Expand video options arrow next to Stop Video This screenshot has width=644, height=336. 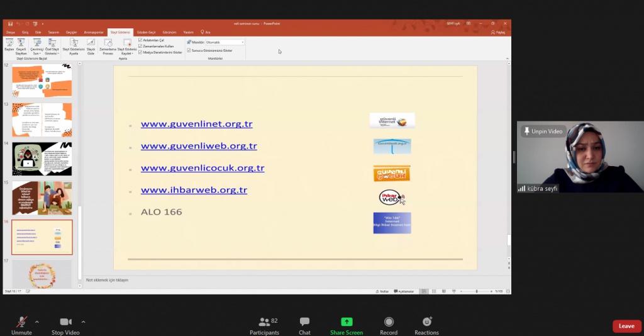click(84, 322)
